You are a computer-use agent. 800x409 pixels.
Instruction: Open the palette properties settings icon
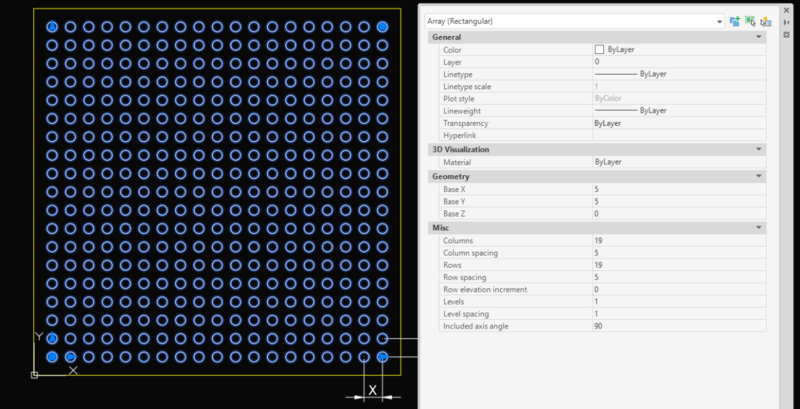pyautogui.click(x=787, y=34)
